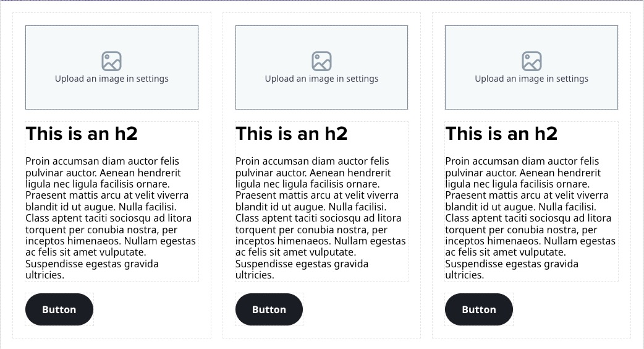The height and width of the screenshot is (349, 644).
Task: Click the "Proin accumsan" paragraph in middle column
Action: 321,218
